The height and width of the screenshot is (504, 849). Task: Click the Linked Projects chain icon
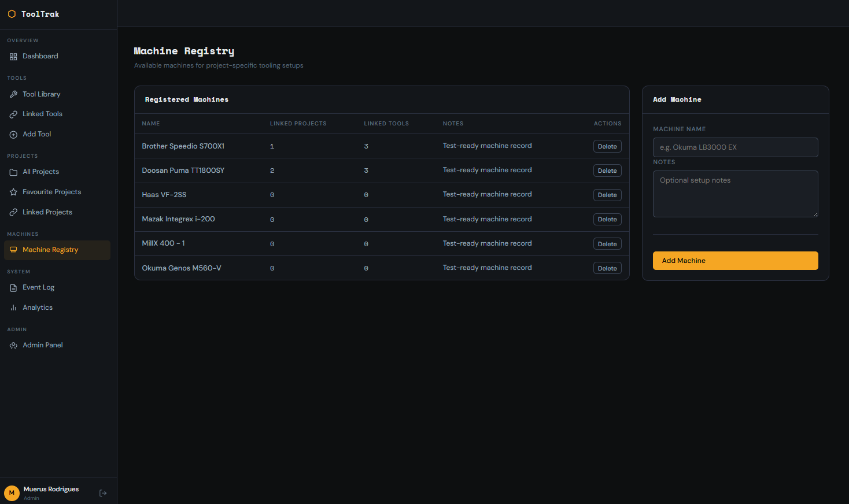click(x=13, y=213)
